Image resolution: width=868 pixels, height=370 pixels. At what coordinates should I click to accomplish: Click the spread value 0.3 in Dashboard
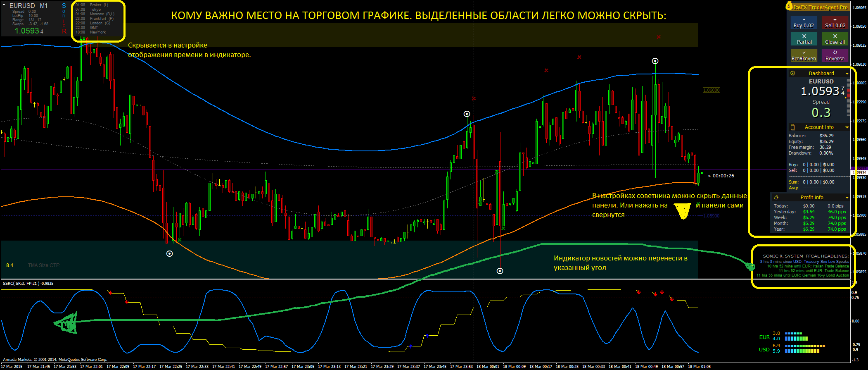click(821, 113)
